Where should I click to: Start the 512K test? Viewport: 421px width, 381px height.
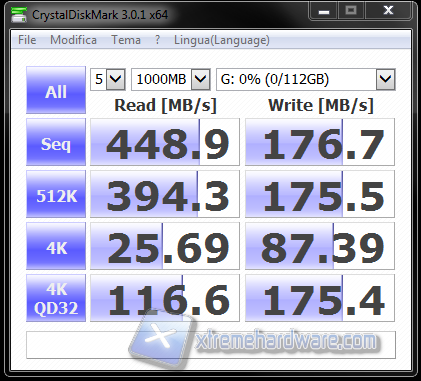56,194
